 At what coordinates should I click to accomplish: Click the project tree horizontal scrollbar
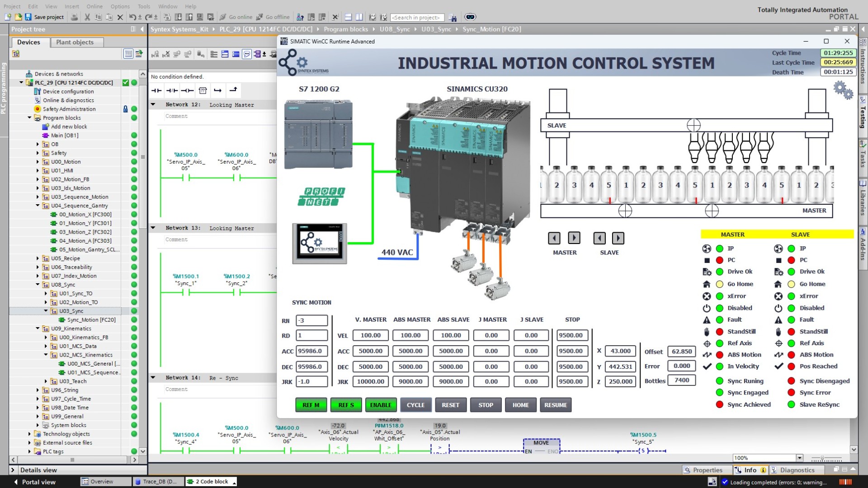[x=72, y=460]
